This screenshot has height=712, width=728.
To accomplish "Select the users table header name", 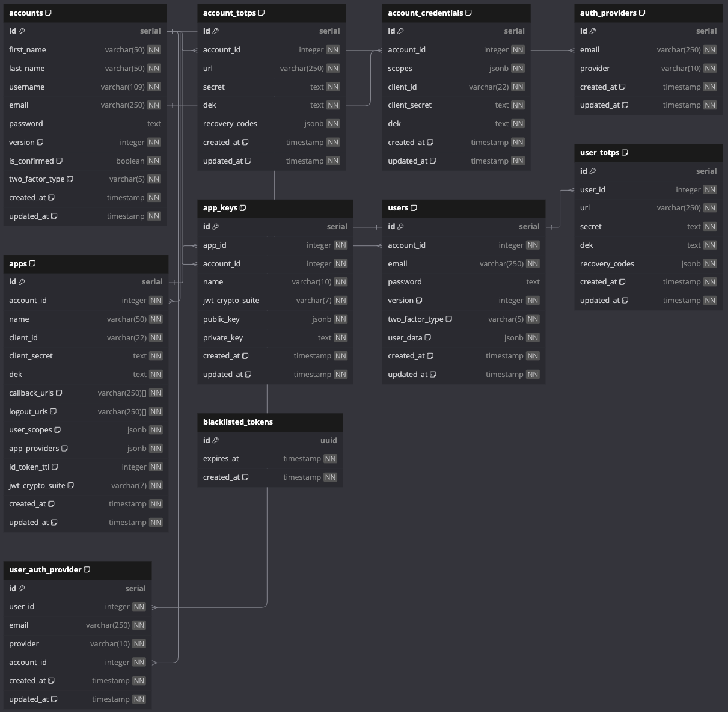I will pyautogui.click(x=398, y=208).
